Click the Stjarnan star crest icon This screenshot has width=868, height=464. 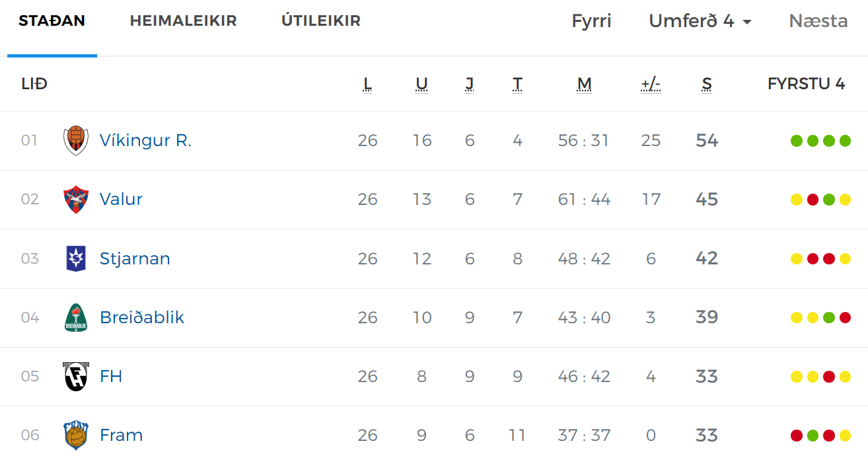[76, 258]
